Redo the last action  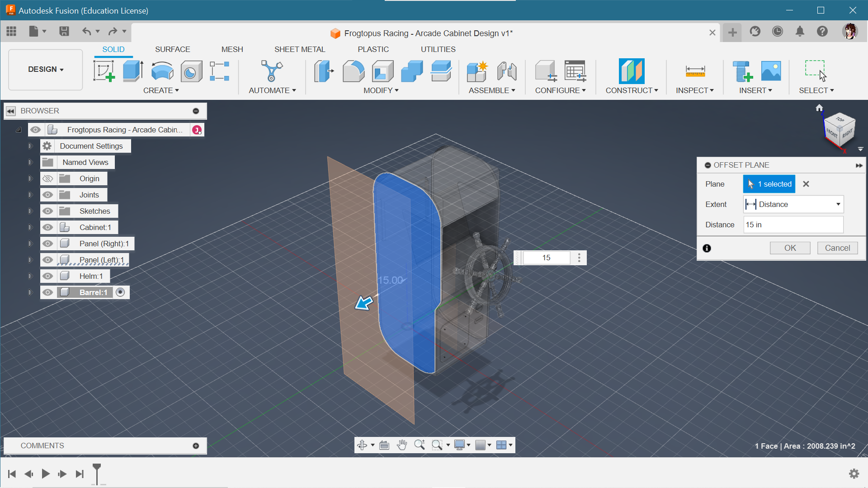[x=113, y=31]
